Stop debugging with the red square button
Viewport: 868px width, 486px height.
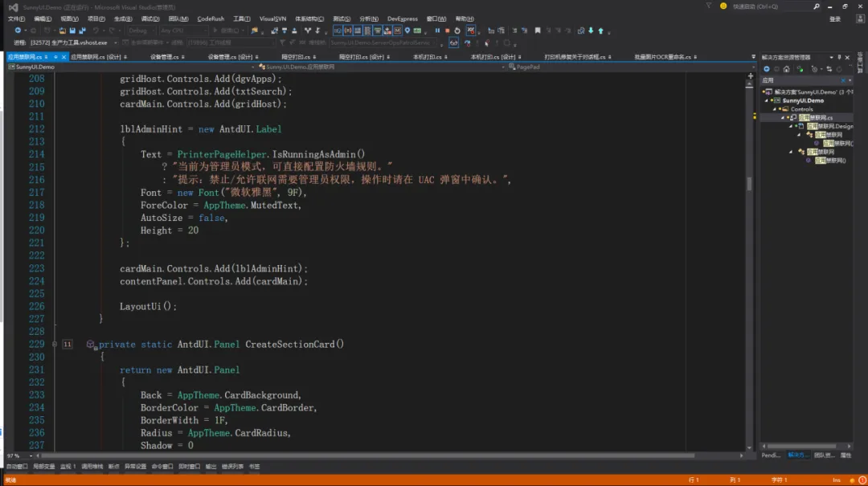pos(448,31)
